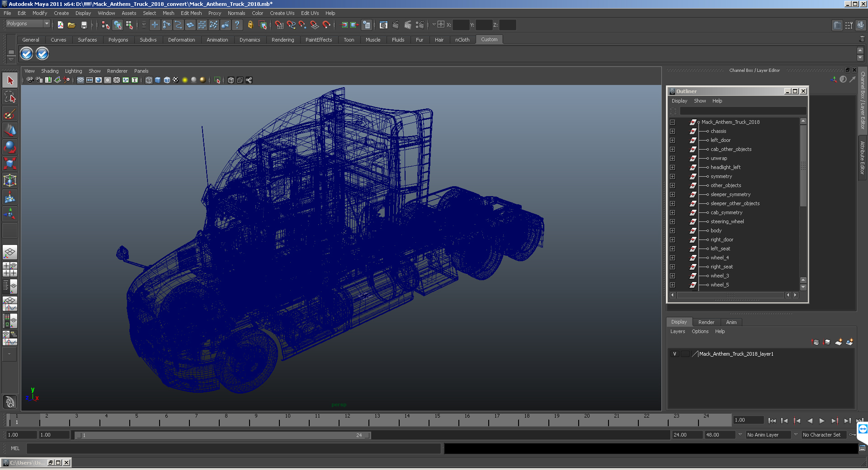Click the first checkmark shelf button
Screen dimensions: 868x470
click(27, 54)
